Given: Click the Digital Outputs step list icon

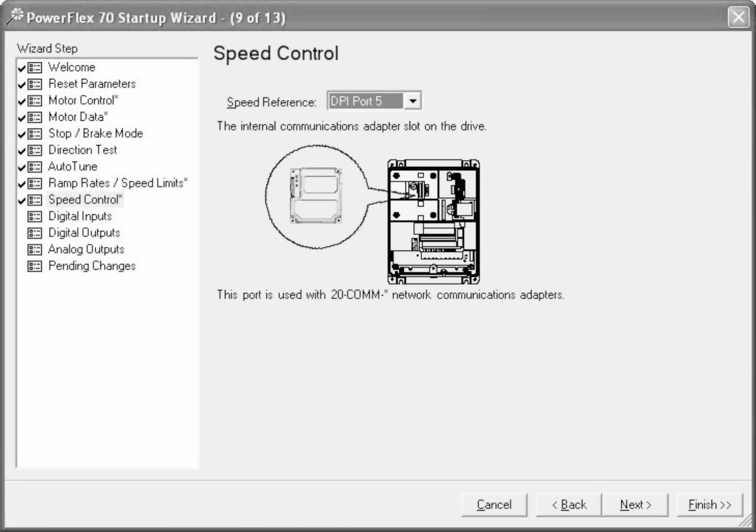Looking at the screenshot, I should [x=35, y=234].
